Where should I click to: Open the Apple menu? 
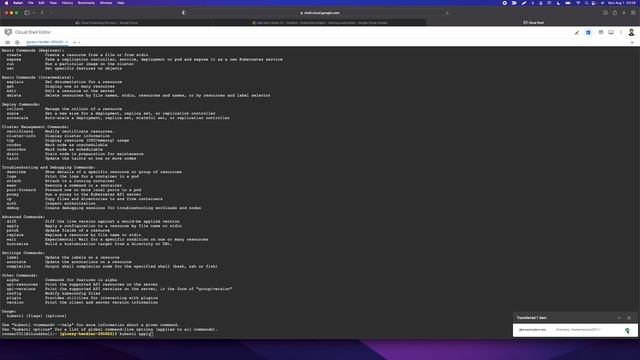click(x=6, y=3)
